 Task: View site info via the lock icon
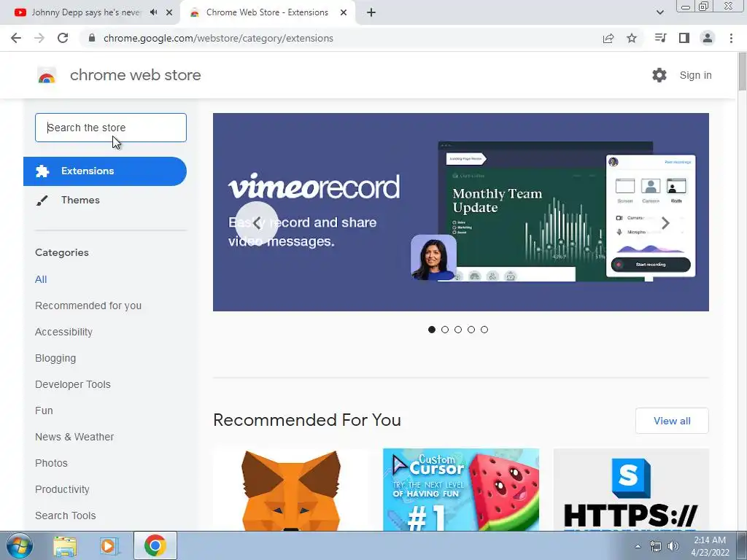point(92,38)
